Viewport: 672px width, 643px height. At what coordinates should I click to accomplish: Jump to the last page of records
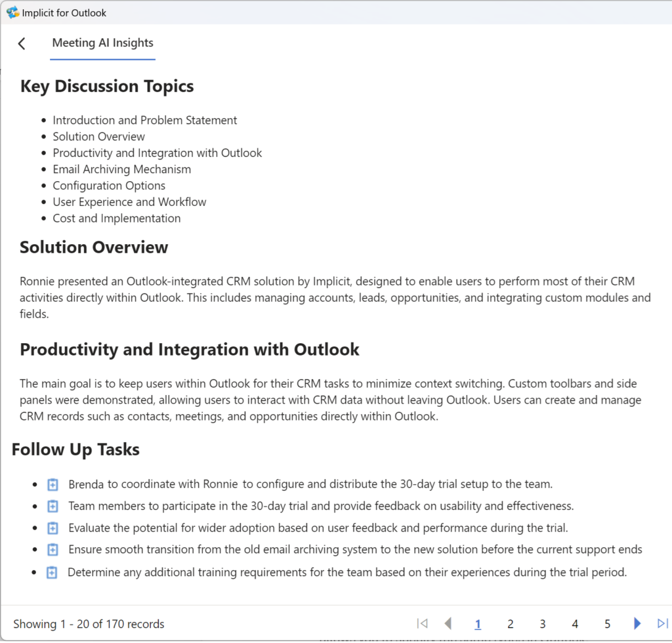pos(662,623)
